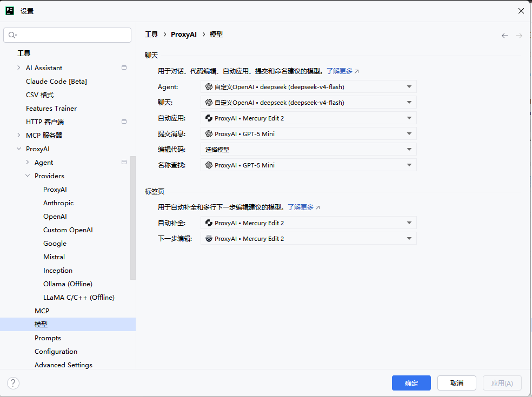This screenshot has width=532, height=397.
Task: Click the project-level icon beside HTTP 客户端
Action: click(x=124, y=122)
